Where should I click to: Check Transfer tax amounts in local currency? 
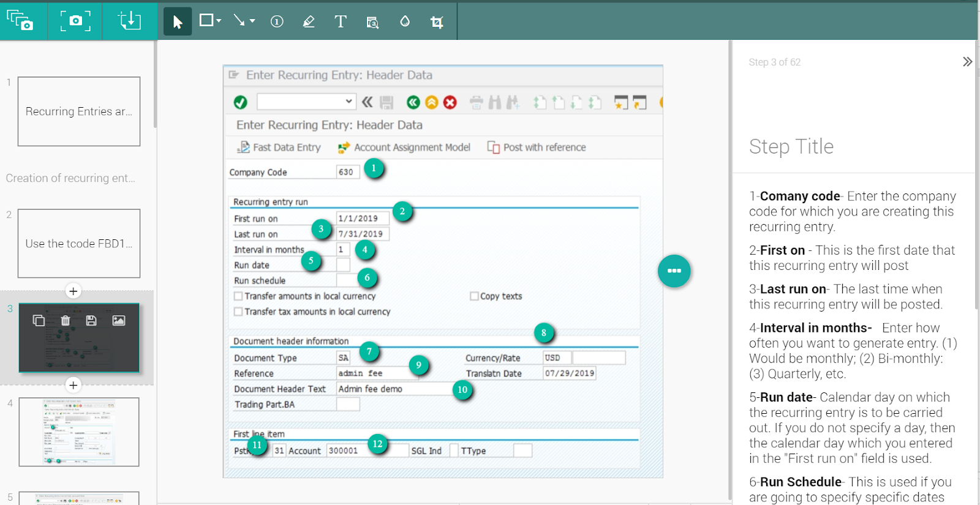(238, 312)
